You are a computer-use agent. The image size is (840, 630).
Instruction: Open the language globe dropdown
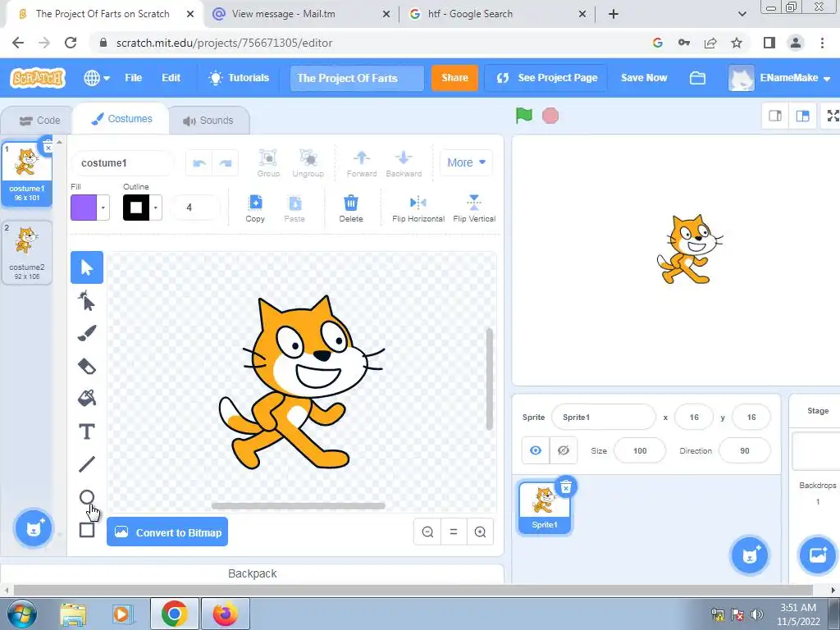pyautogui.click(x=97, y=78)
